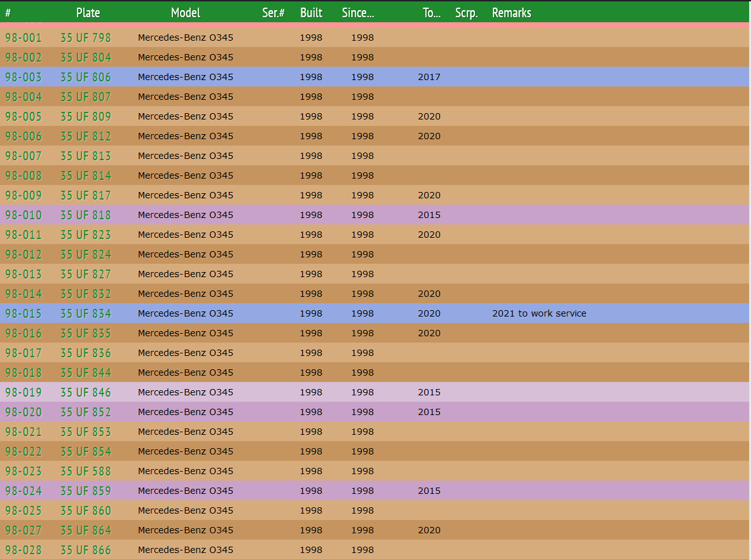Sort by the Built column header
Viewport: 751px width, 560px height.
pyautogui.click(x=312, y=13)
